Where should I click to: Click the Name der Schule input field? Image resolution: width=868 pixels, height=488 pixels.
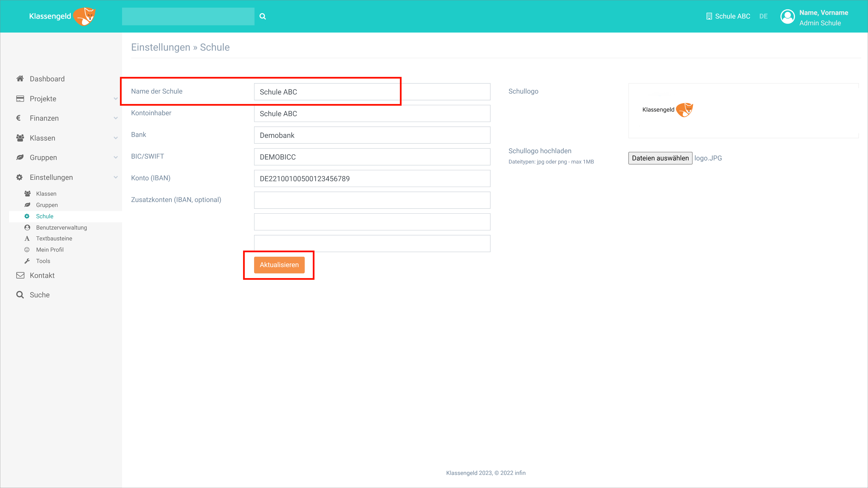coord(372,91)
